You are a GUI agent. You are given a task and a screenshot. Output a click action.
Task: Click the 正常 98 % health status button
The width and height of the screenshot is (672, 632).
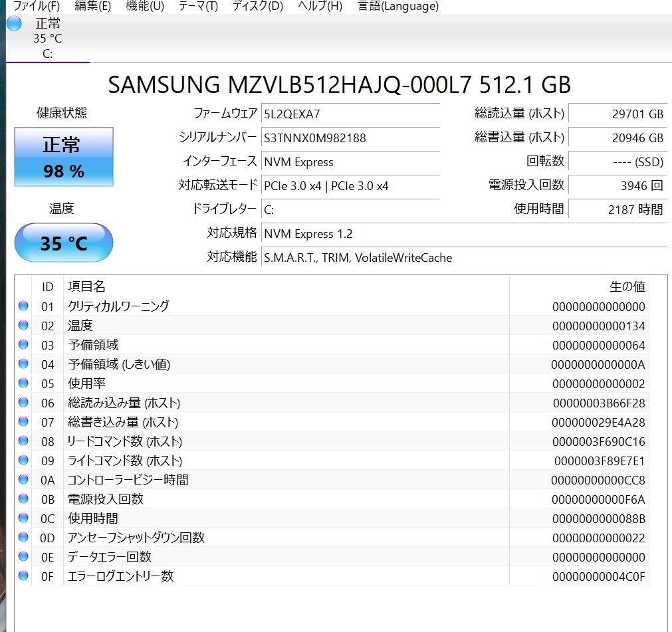(63, 157)
